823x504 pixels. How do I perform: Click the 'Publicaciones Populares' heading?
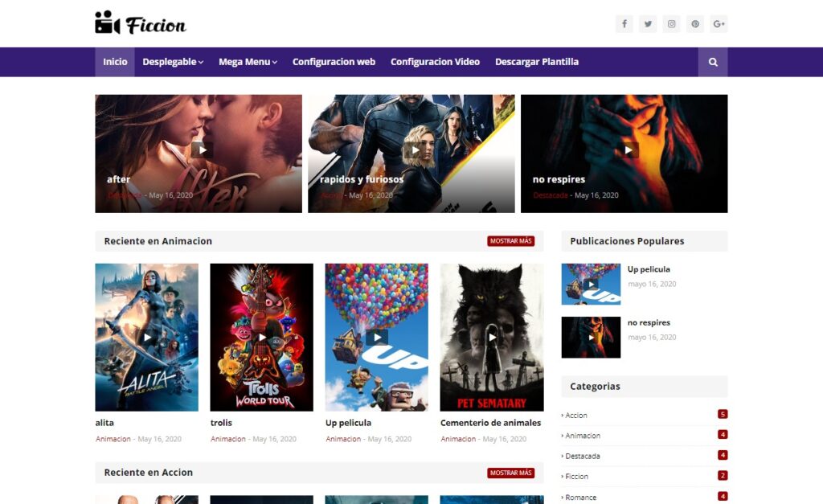[627, 241]
